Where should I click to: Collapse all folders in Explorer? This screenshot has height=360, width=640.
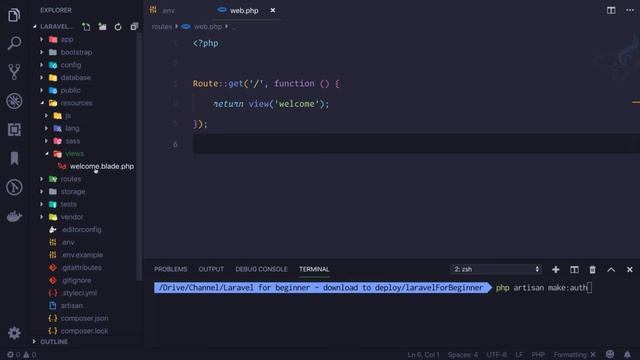[134, 27]
